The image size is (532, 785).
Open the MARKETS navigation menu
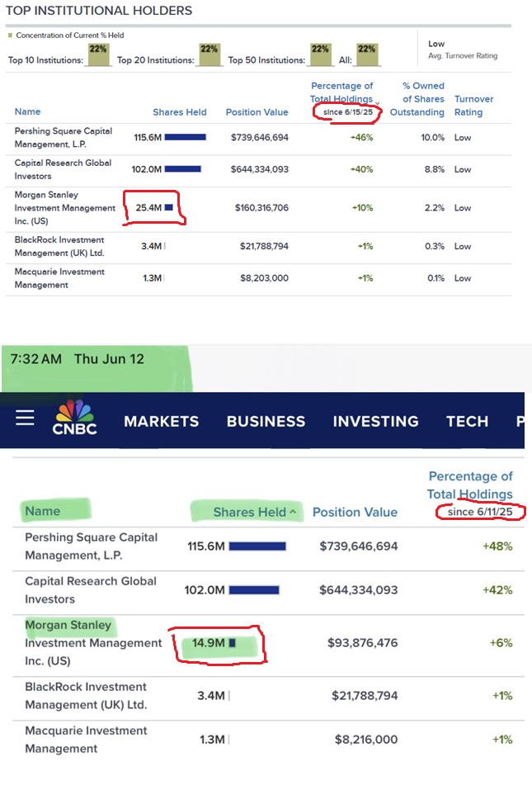(161, 421)
